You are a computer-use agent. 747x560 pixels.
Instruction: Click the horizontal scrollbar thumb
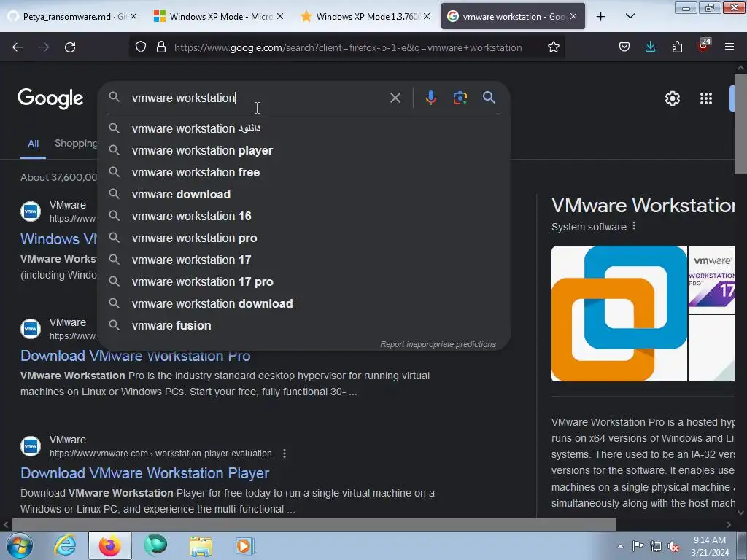pos(314,525)
